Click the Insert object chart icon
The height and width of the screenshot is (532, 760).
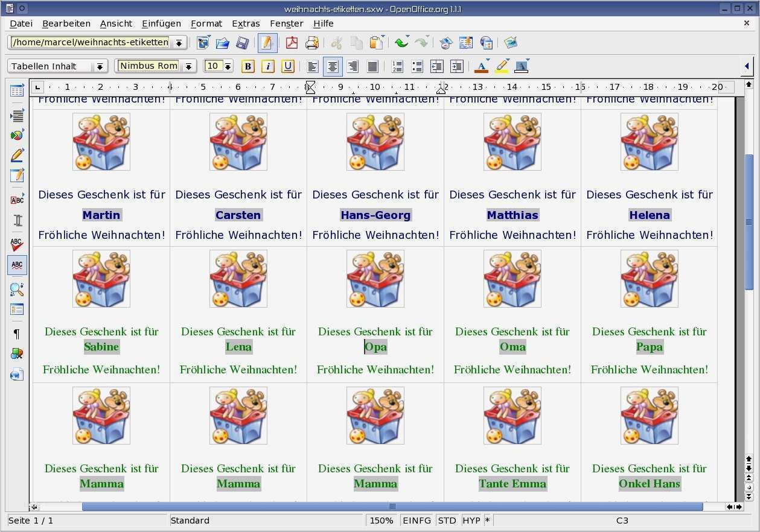coord(17,135)
